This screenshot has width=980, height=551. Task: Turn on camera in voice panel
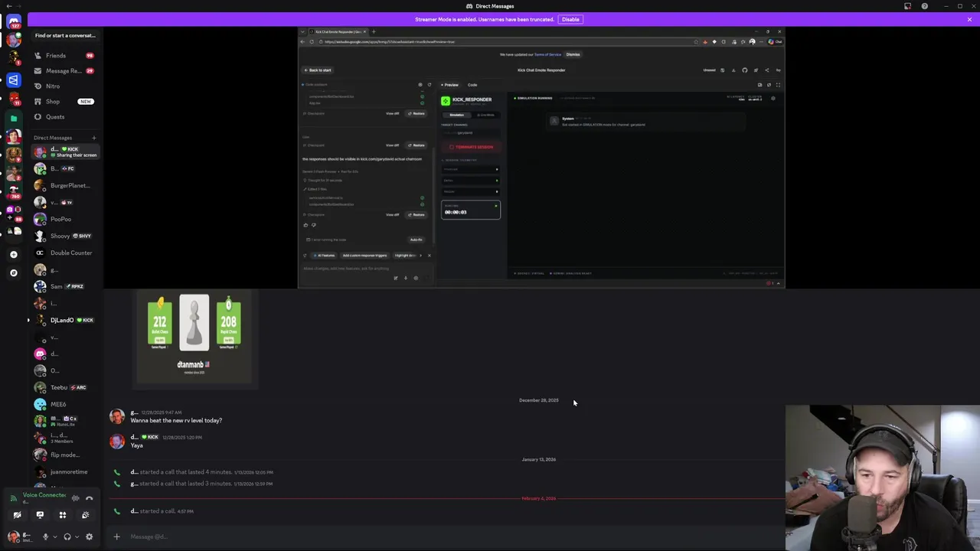[17, 515]
